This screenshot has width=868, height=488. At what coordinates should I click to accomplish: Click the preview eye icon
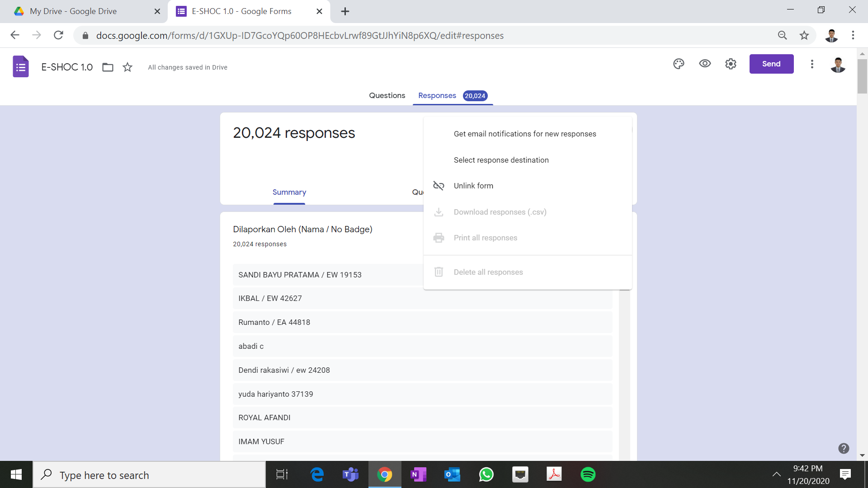pyautogui.click(x=705, y=64)
